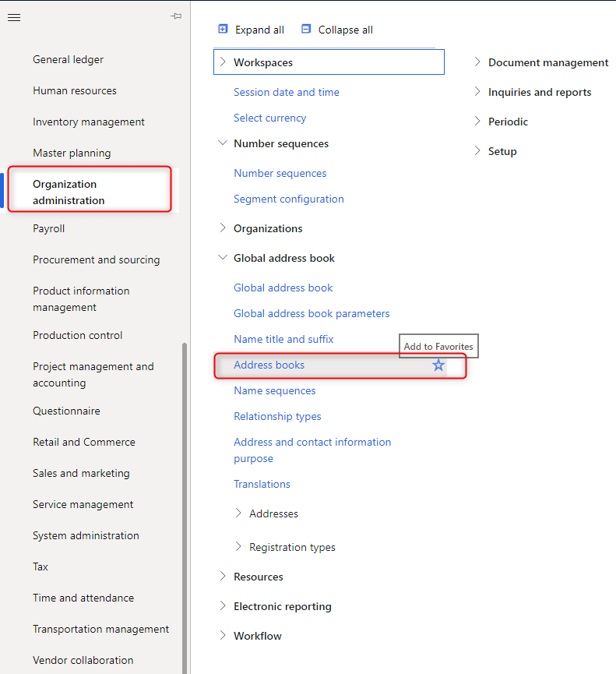
Task: Add Address books to favorites star
Action: [438, 365]
